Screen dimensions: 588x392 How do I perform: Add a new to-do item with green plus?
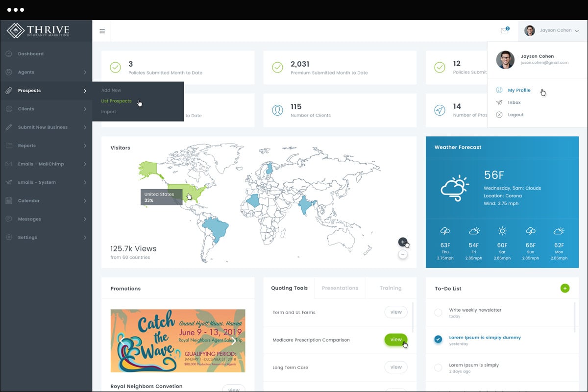point(564,288)
